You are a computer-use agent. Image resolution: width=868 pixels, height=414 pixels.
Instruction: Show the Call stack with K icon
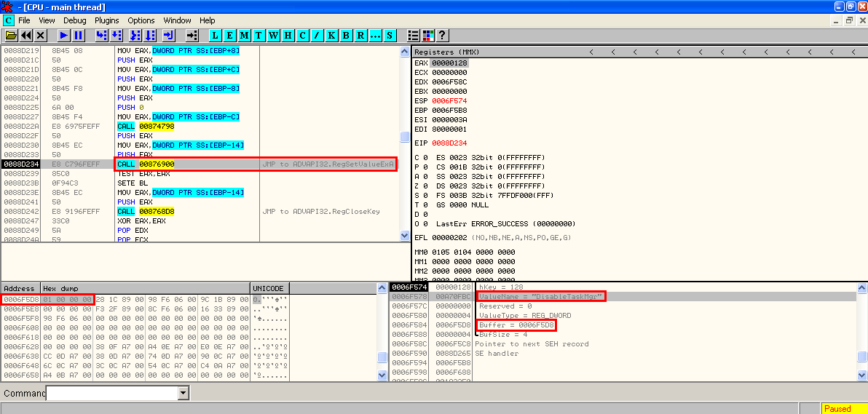[x=332, y=35]
